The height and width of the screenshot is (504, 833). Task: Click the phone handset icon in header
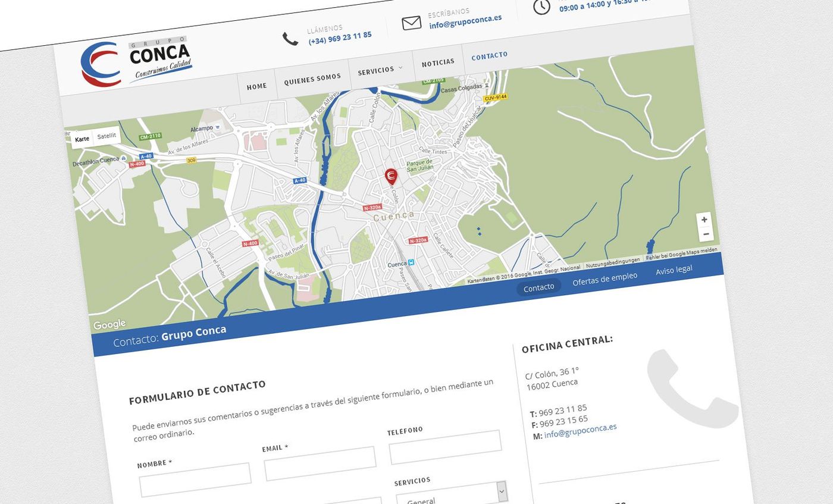pos(290,39)
